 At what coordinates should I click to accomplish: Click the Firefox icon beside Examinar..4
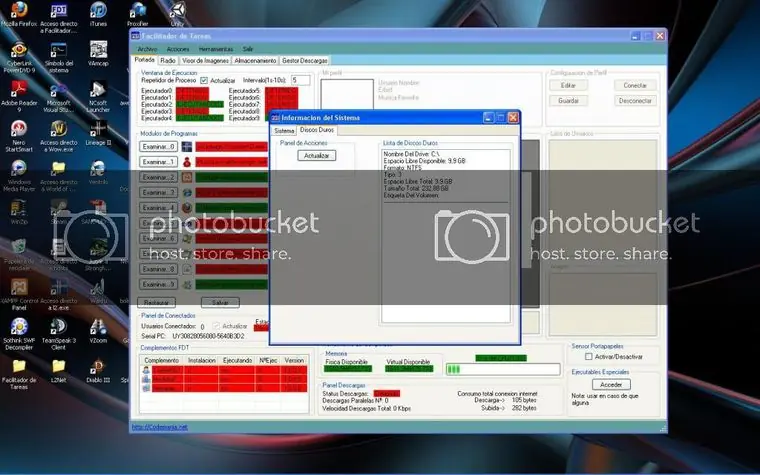tap(187, 208)
